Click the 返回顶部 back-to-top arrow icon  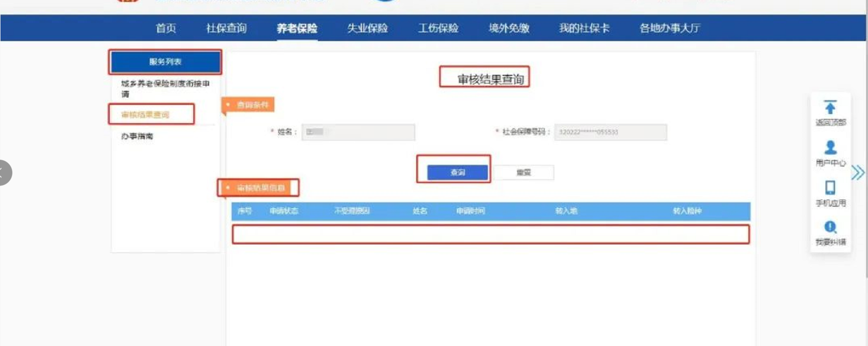830,107
